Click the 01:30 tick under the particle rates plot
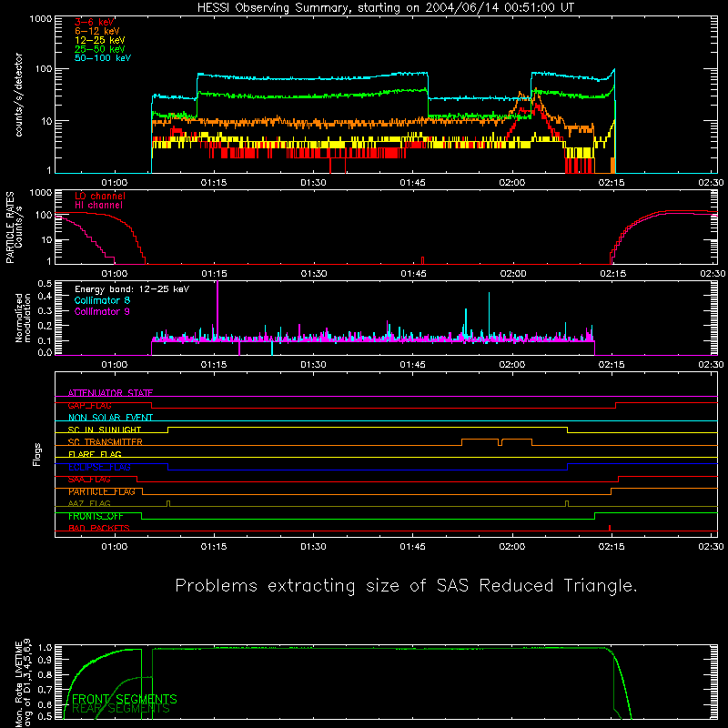The width and height of the screenshot is (728, 728). pyautogui.click(x=314, y=274)
